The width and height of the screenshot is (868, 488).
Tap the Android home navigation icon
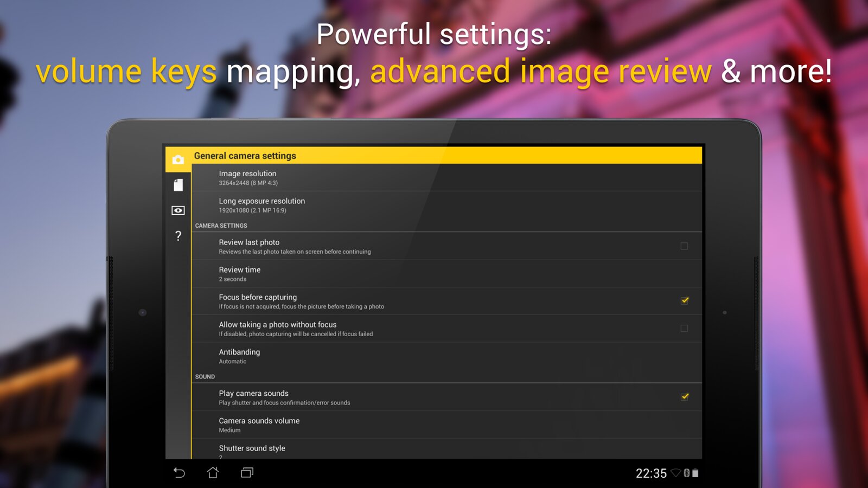point(213,473)
